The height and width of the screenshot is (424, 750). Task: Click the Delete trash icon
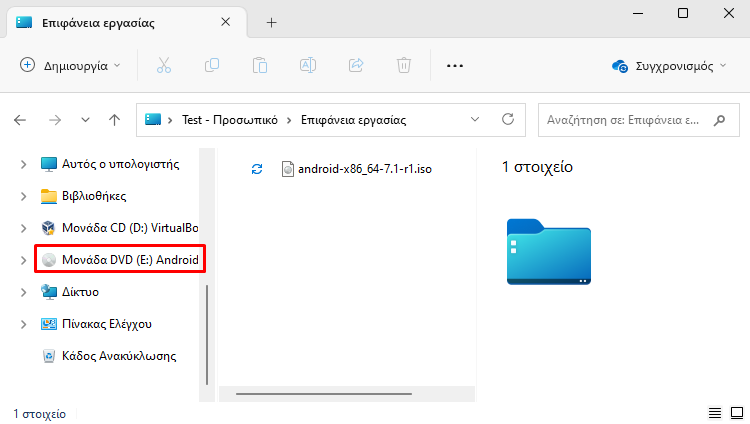point(404,65)
